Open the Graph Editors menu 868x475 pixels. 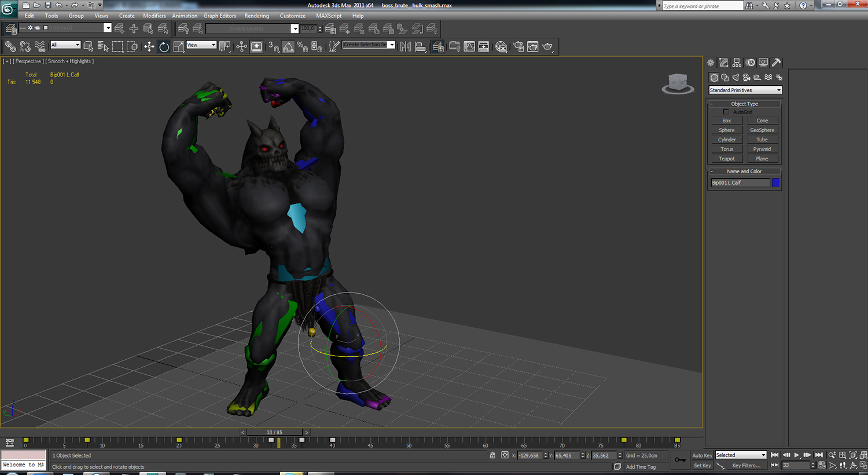coord(219,16)
